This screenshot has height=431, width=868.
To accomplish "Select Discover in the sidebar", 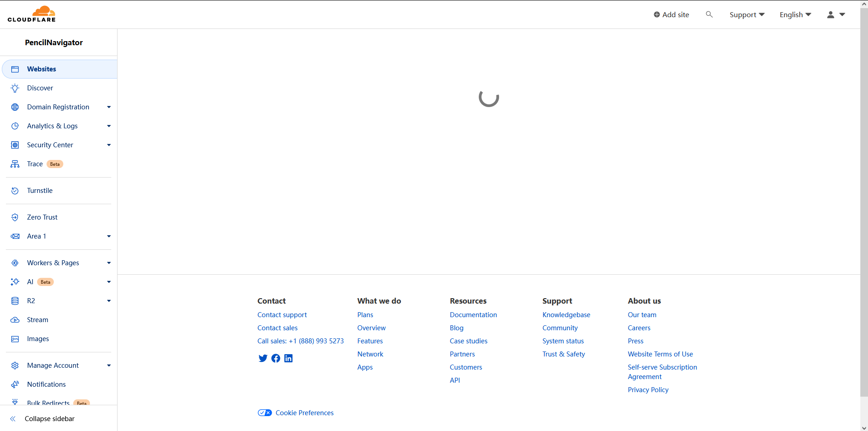I will pos(40,88).
